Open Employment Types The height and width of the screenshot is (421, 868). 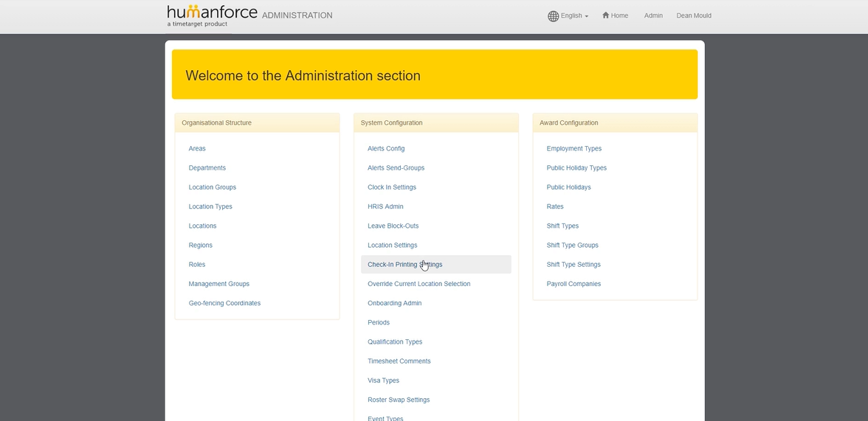[x=574, y=148]
